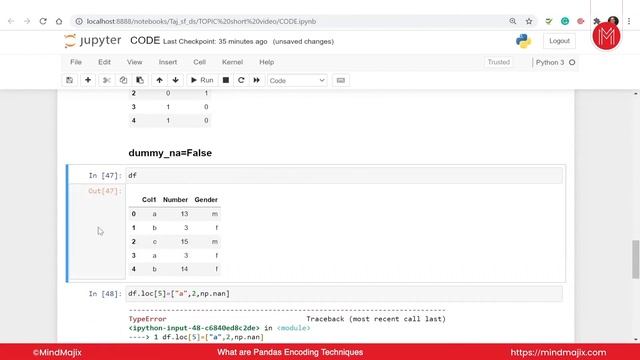This screenshot has height=360, width=640.
Task: Open the zoom magnifier icon in address bar
Action: 513,21
